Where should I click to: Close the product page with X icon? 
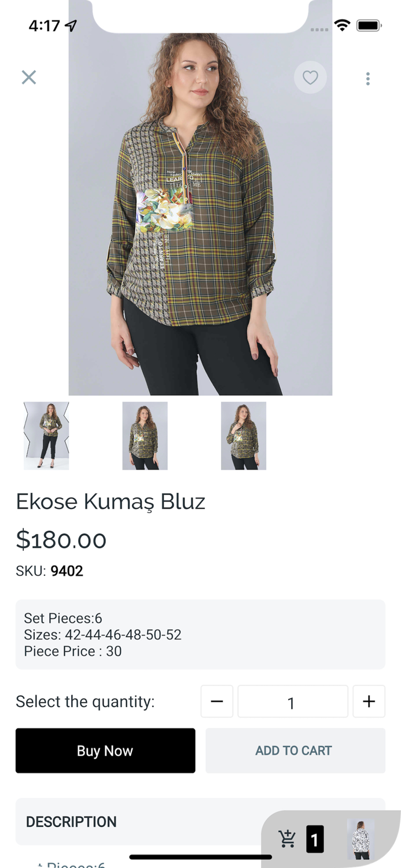[29, 77]
